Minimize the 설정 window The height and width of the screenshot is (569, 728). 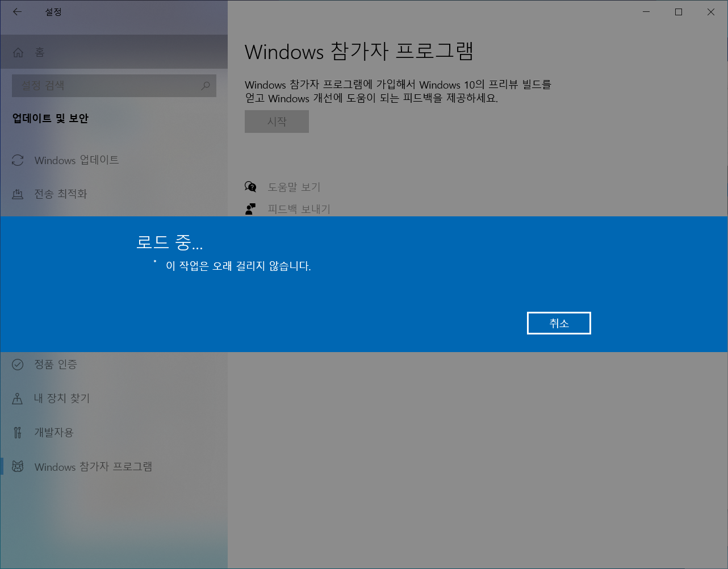pyautogui.click(x=646, y=12)
